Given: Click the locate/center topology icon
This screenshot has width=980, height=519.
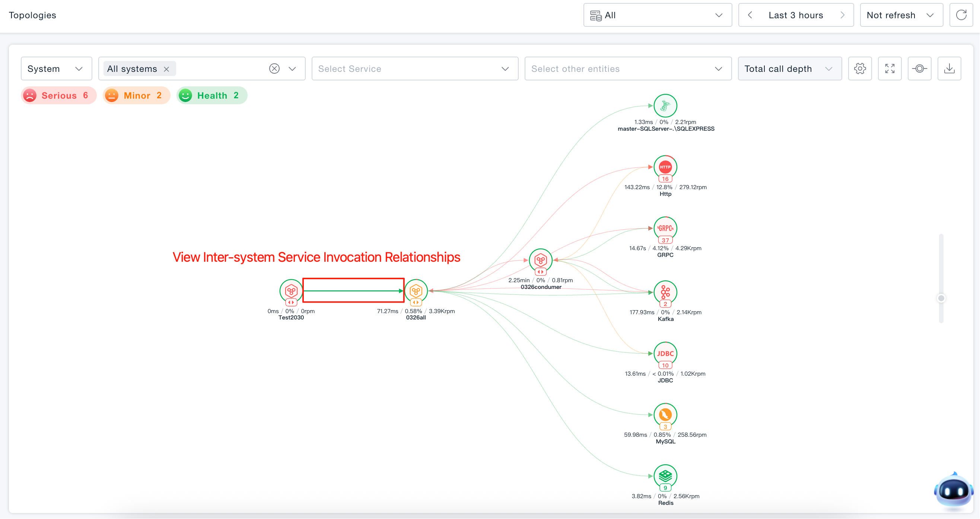Looking at the screenshot, I should 919,69.
